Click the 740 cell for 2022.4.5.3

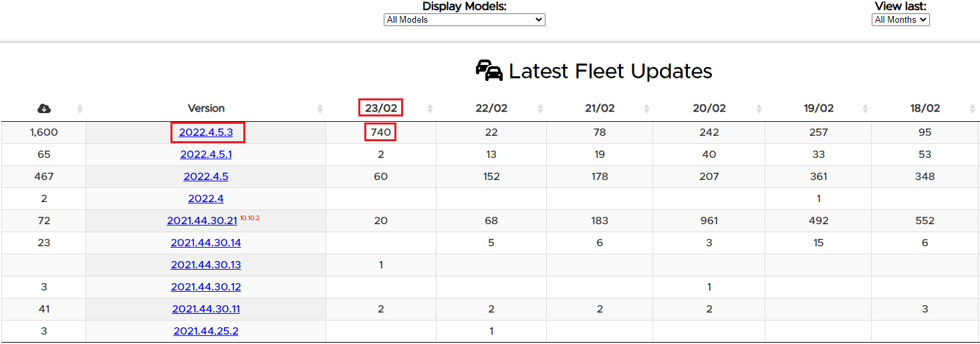coord(380,133)
